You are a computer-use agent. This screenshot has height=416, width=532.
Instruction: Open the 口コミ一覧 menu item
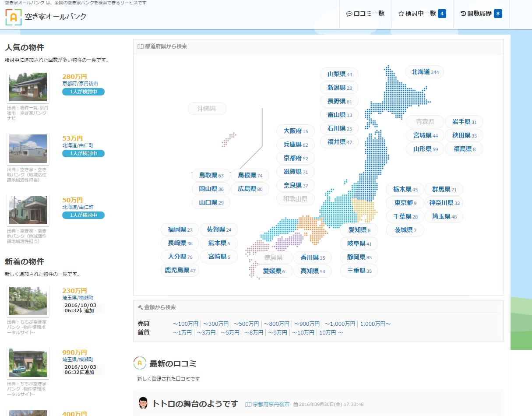click(x=365, y=14)
